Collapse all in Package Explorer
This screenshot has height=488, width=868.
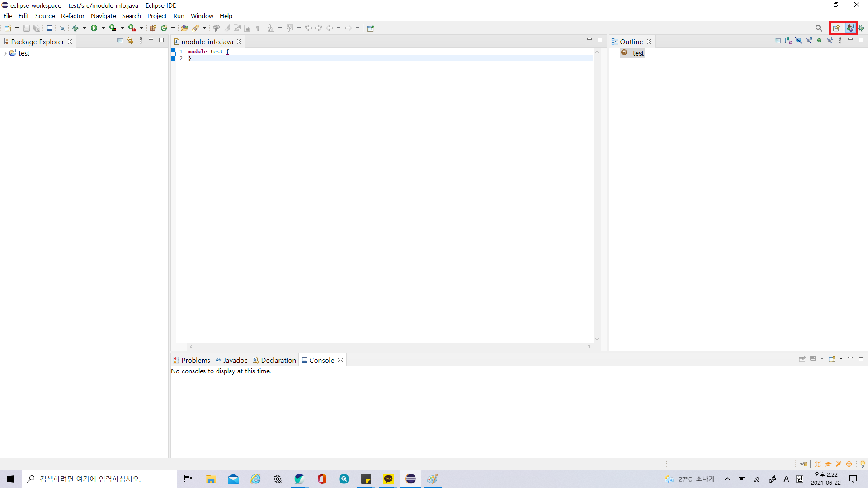coord(120,41)
